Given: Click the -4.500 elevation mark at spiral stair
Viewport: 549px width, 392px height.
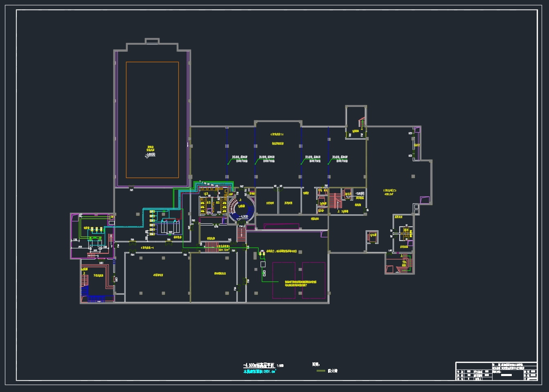Looking at the screenshot, I should pos(243,216).
